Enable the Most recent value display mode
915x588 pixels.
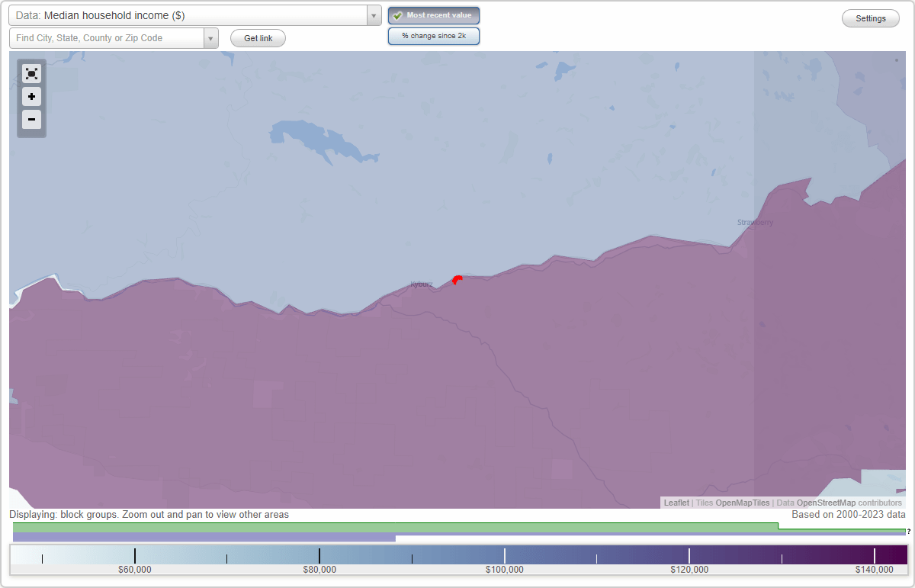pos(433,15)
